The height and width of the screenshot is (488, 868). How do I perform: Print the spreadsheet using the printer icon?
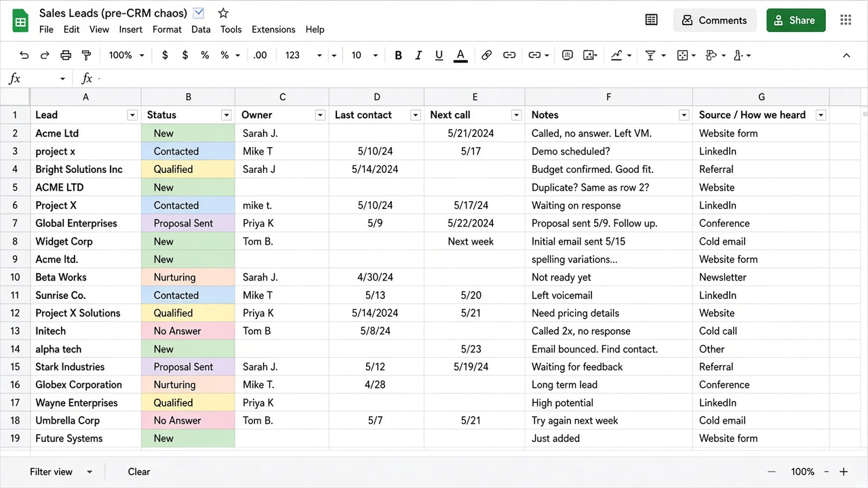[x=66, y=56]
